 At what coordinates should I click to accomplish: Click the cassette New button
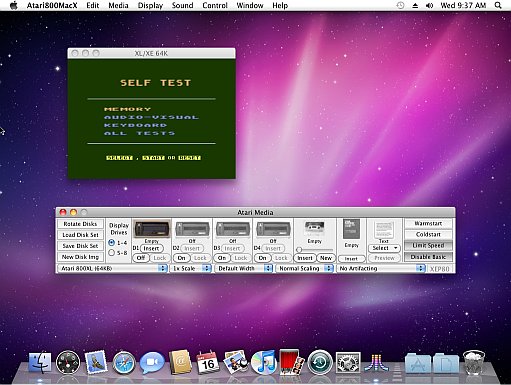[x=326, y=258]
